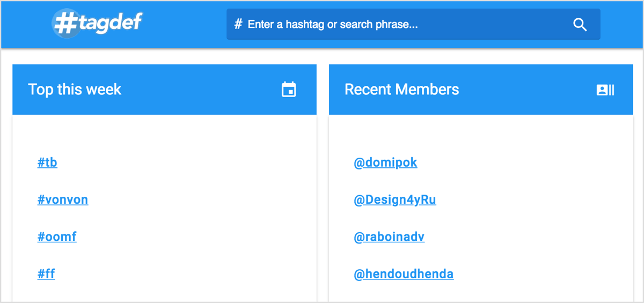The image size is (644, 303).
Task: Click the Recent Members heading
Action: pos(401,90)
